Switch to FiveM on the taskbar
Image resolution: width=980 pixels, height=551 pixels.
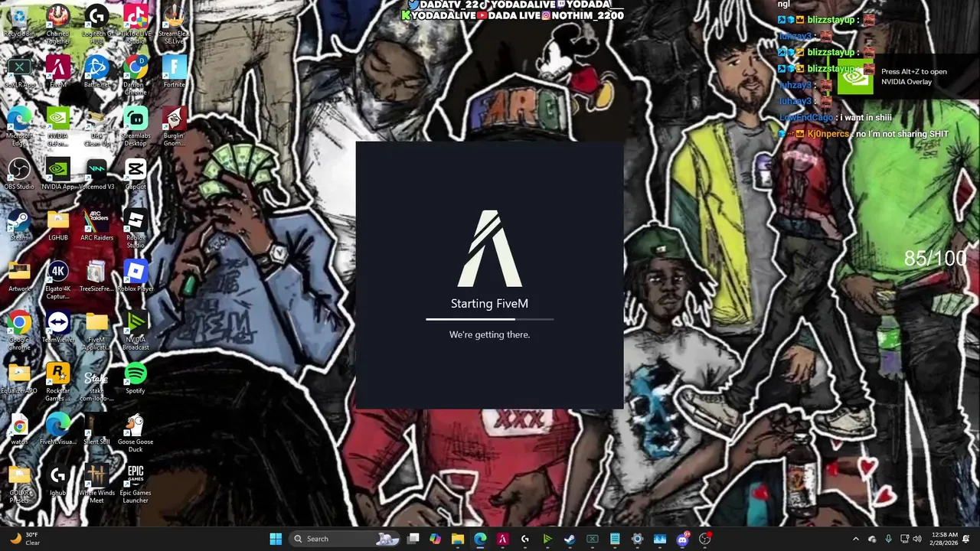pyautogui.click(x=502, y=539)
